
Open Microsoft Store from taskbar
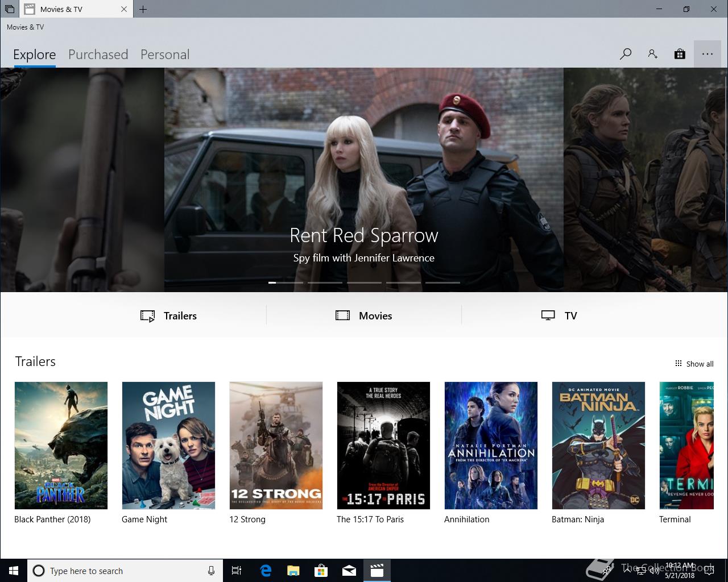(x=321, y=571)
